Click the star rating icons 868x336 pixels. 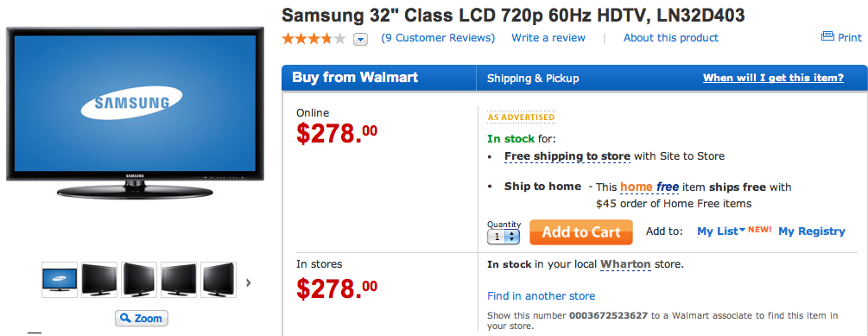(314, 39)
